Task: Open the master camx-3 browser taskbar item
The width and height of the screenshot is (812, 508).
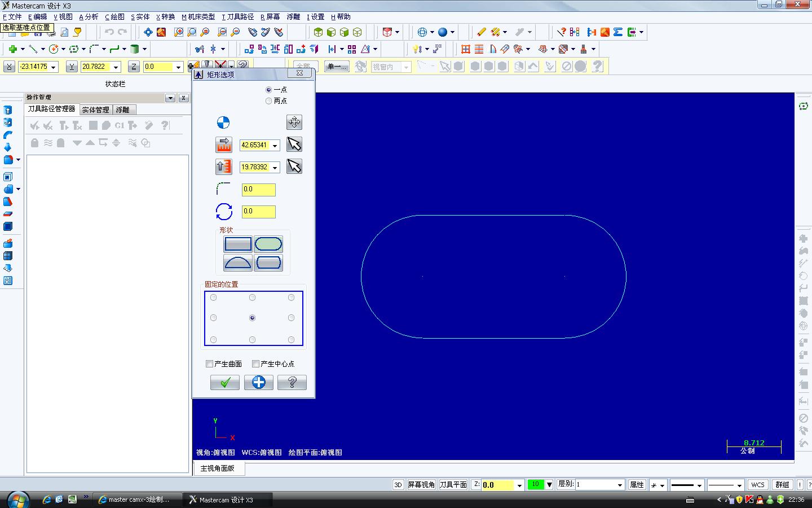Action: pos(138,500)
